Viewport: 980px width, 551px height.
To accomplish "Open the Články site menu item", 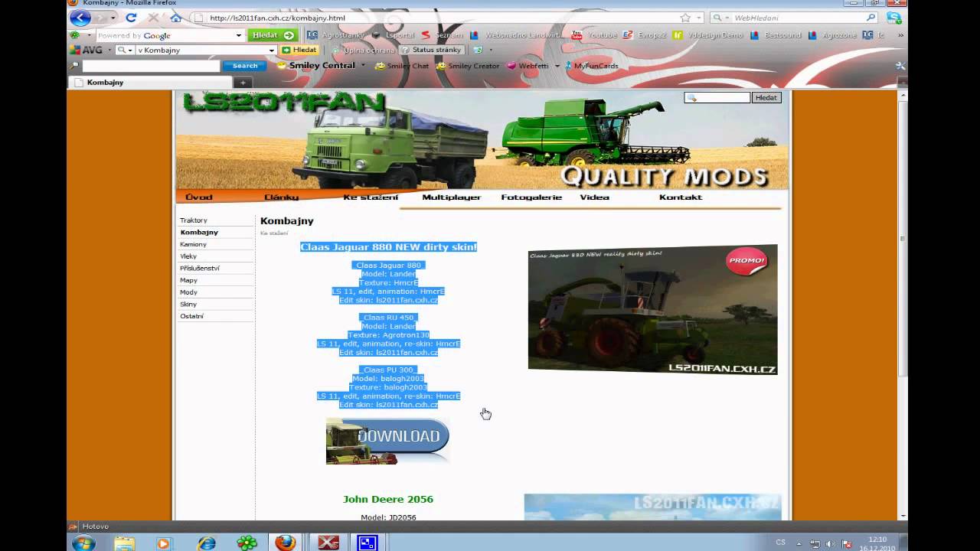I will 282,197.
